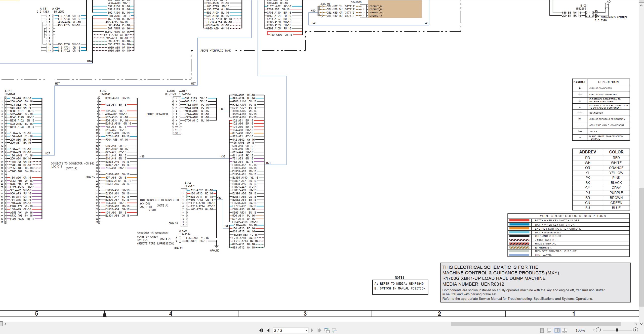Click the next view navigation icon
The height and width of the screenshot is (334, 644).
(x=335, y=330)
